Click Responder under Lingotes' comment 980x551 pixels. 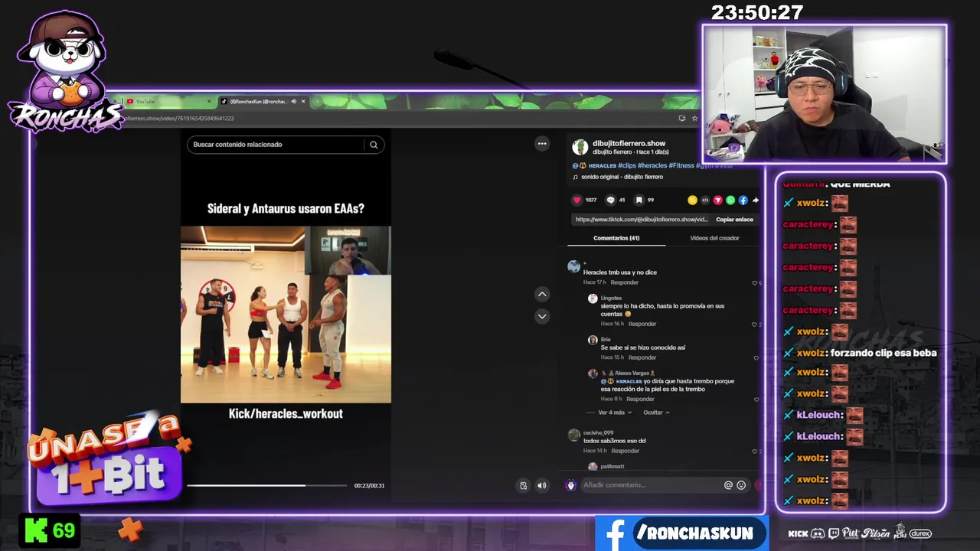coord(642,324)
